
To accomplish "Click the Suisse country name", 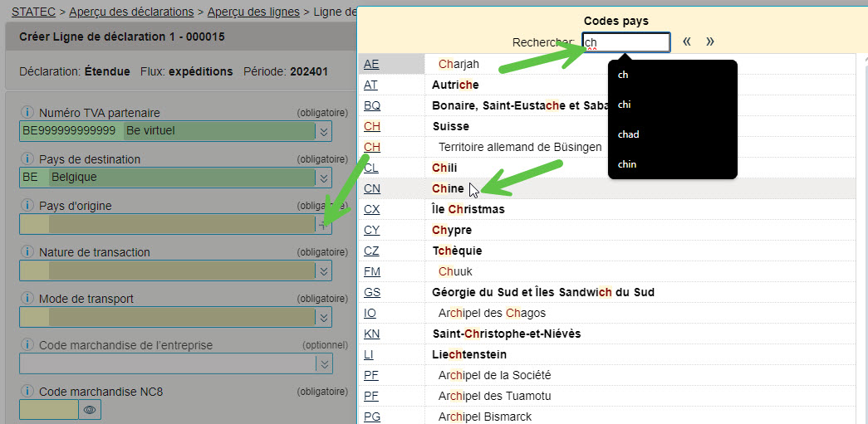I will tap(450, 126).
